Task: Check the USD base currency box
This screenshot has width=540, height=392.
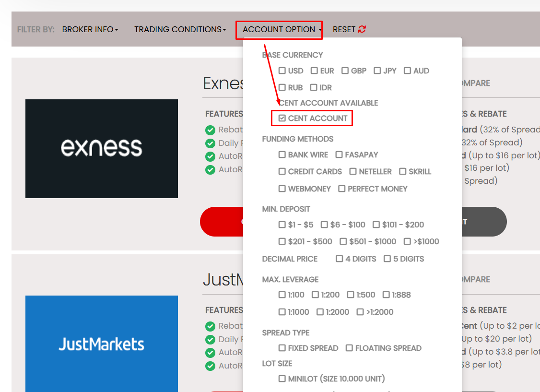Action: (282, 71)
